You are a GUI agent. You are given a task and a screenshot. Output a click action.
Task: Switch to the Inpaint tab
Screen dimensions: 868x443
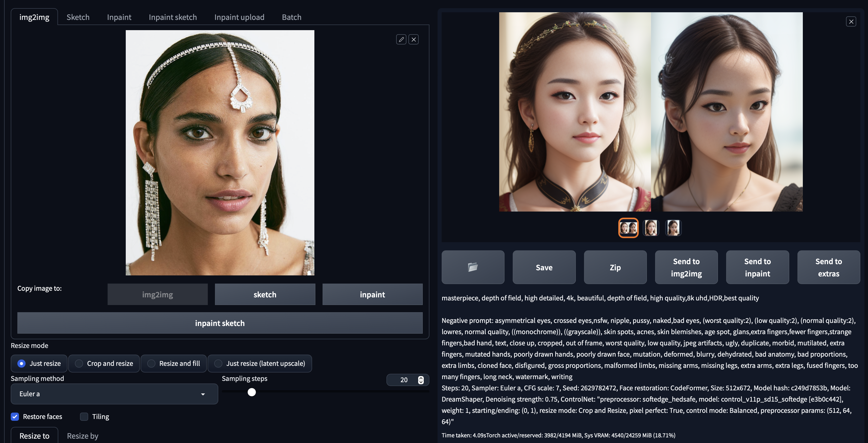pos(119,17)
